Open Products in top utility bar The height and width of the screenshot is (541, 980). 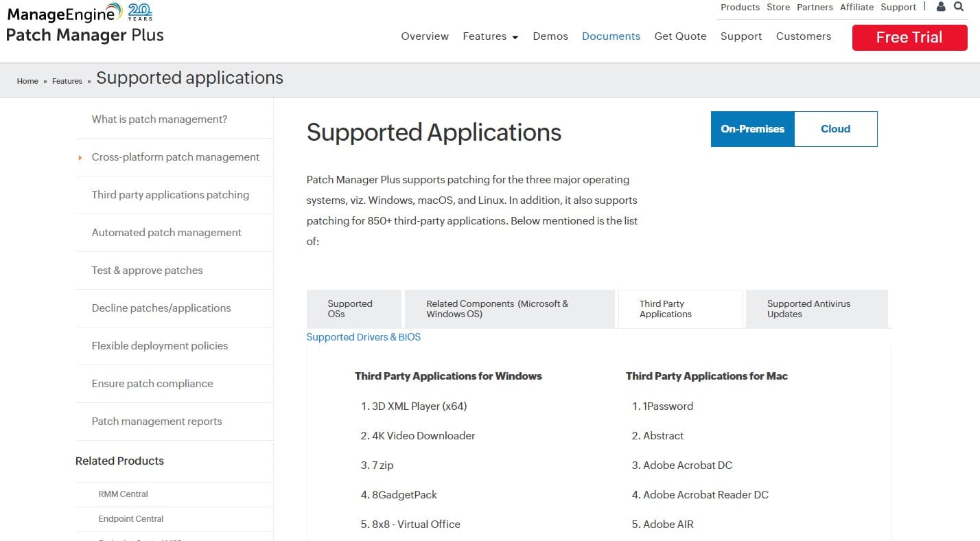pyautogui.click(x=740, y=7)
